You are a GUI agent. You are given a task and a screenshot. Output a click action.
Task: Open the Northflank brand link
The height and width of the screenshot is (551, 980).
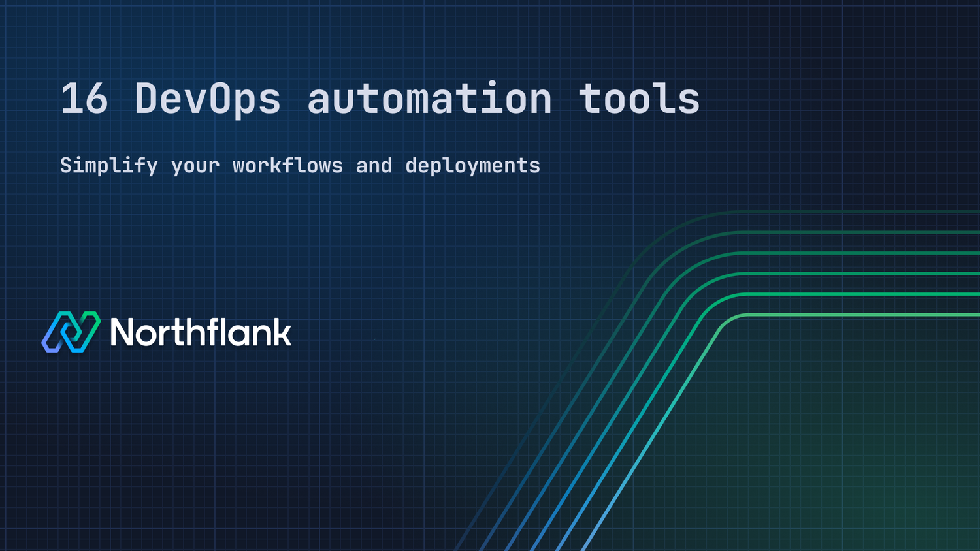[x=167, y=333]
